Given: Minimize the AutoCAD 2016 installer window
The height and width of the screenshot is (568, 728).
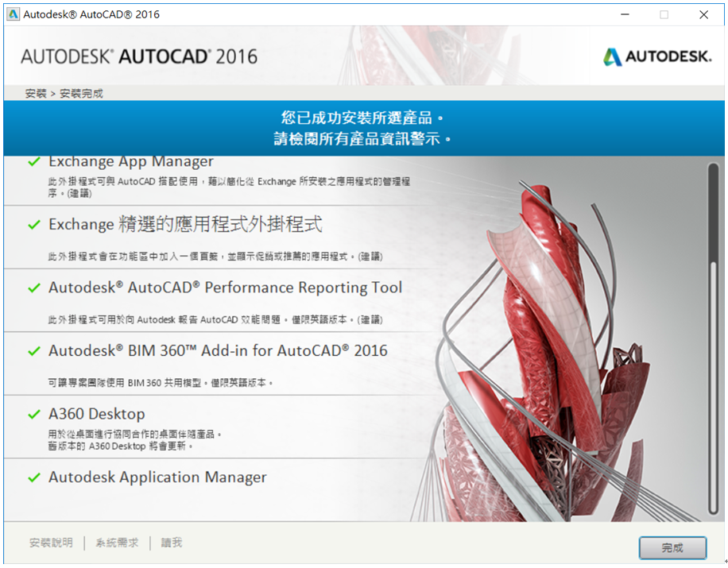Looking at the screenshot, I should pyautogui.click(x=625, y=14).
